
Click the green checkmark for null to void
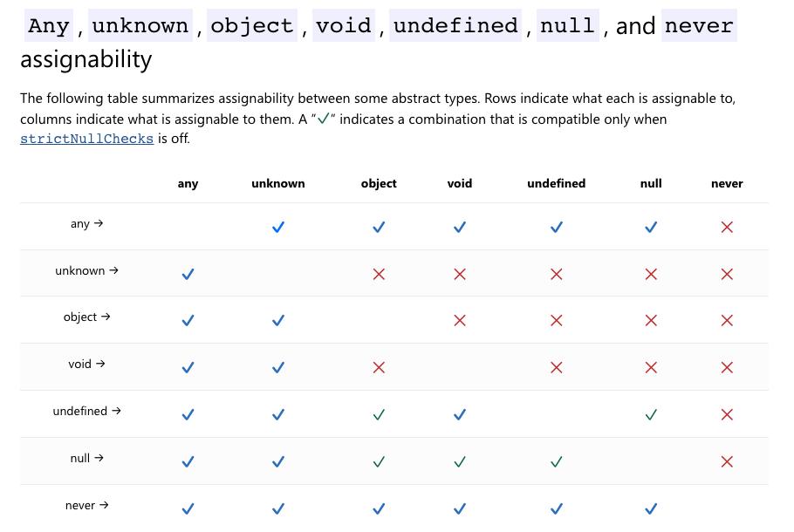point(459,461)
